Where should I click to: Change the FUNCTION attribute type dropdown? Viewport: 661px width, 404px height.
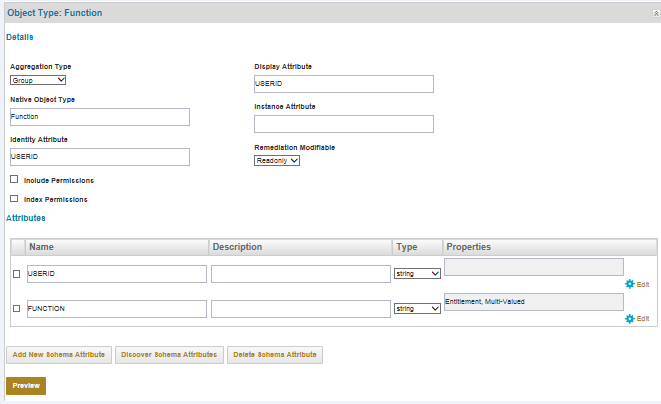(x=418, y=309)
